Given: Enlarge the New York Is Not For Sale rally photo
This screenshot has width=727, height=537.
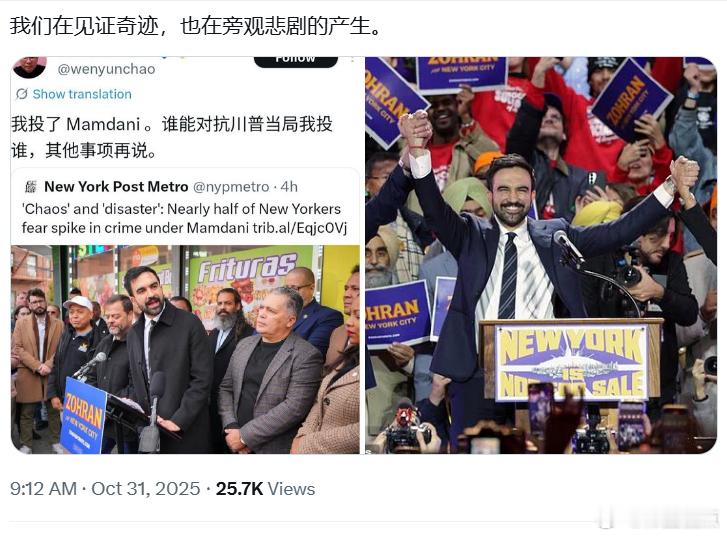Looking at the screenshot, I should pyautogui.click(x=541, y=255).
